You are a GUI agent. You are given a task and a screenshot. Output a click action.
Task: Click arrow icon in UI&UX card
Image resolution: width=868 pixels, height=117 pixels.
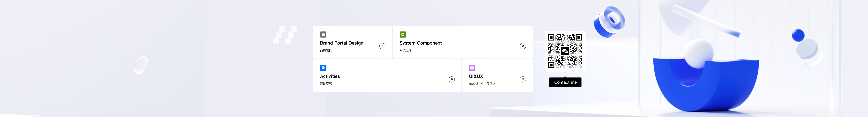click(x=522, y=79)
